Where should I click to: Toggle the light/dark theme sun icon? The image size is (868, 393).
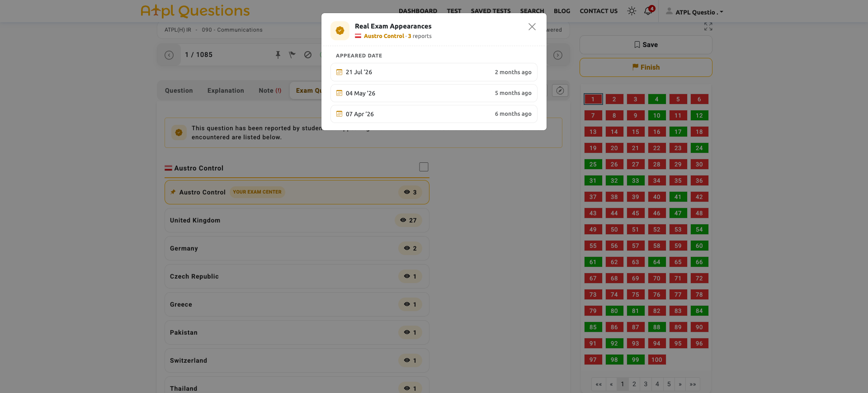(x=632, y=11)
